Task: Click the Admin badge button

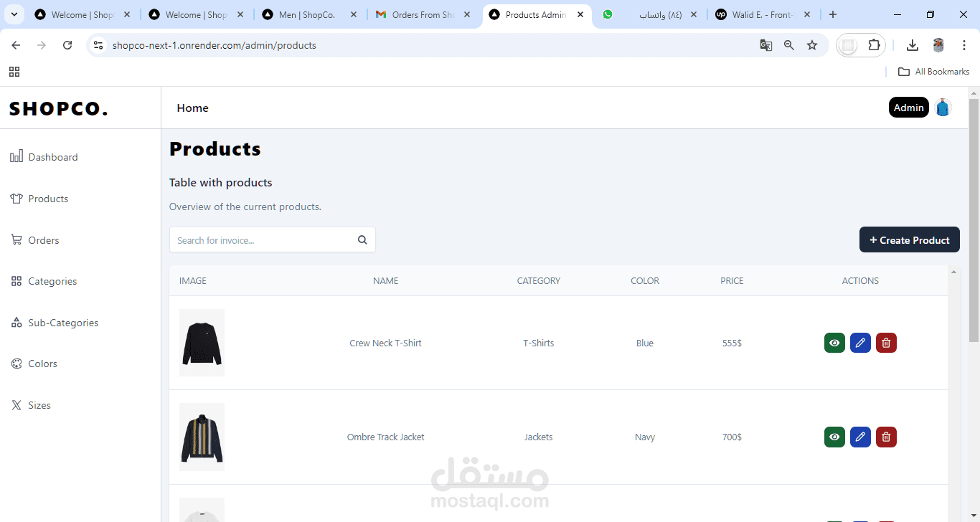Action: [908, 108]
